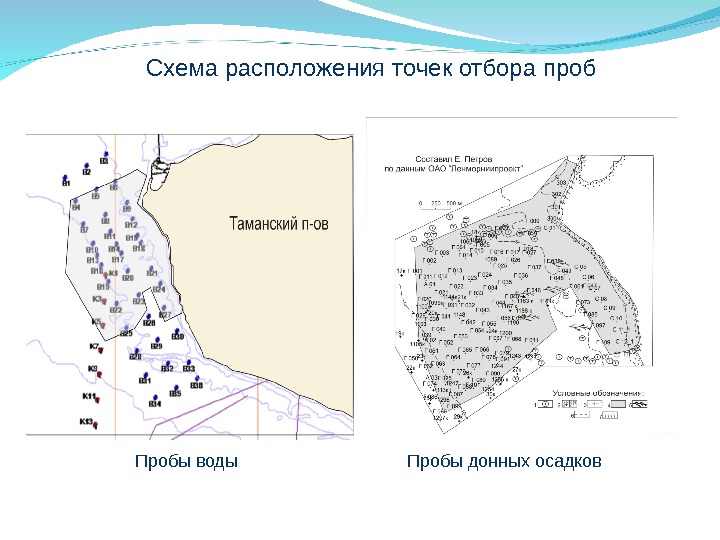Click the first legend symbol box
720x540 pixels.
coord(545,404)
